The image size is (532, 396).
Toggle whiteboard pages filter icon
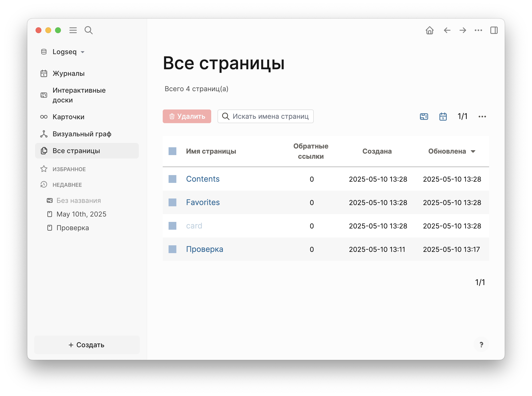click(x=424, y=117)
